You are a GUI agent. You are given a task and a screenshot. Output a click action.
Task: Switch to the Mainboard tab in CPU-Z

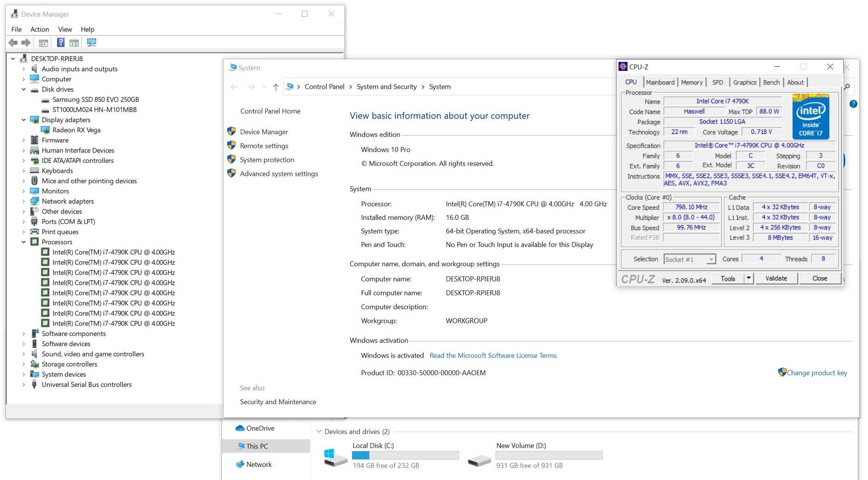point(660,82)
